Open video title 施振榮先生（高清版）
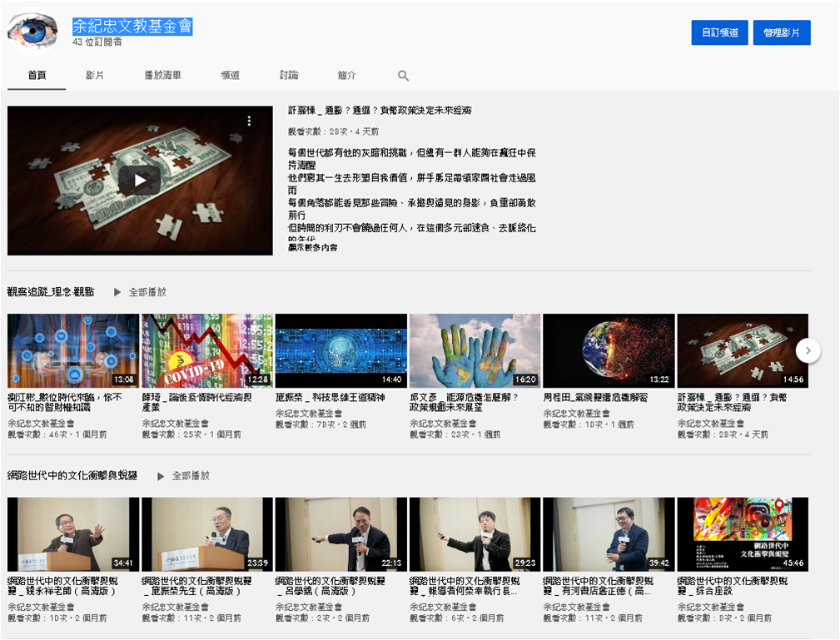 click(x=196, y=586)
